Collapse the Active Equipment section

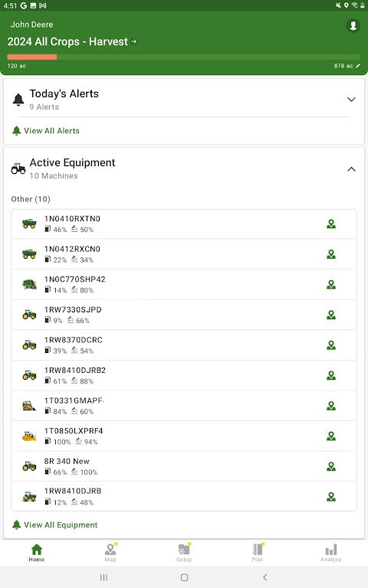click(x=351, y=169)
